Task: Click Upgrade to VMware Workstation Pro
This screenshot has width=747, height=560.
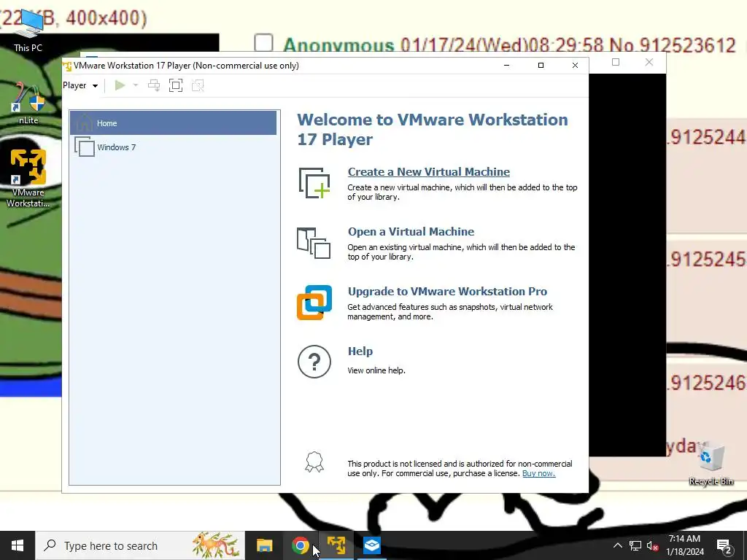Action: (447, 292)
